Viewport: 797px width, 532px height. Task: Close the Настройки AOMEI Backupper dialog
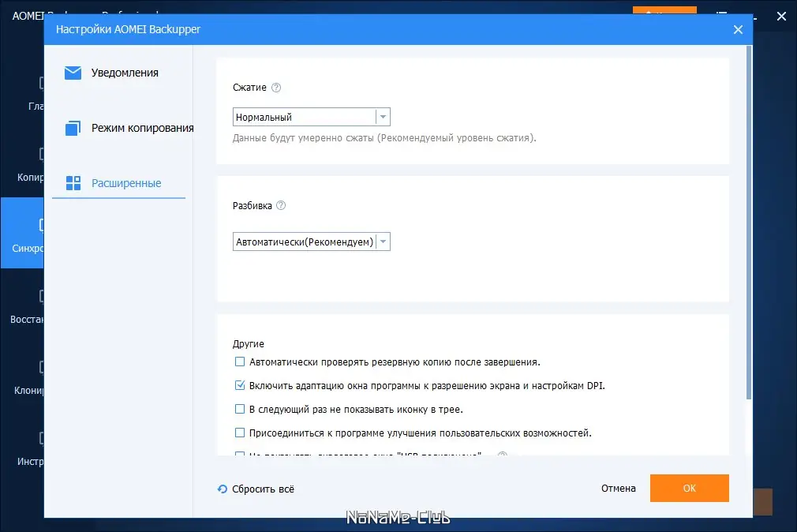pos(738,29)
